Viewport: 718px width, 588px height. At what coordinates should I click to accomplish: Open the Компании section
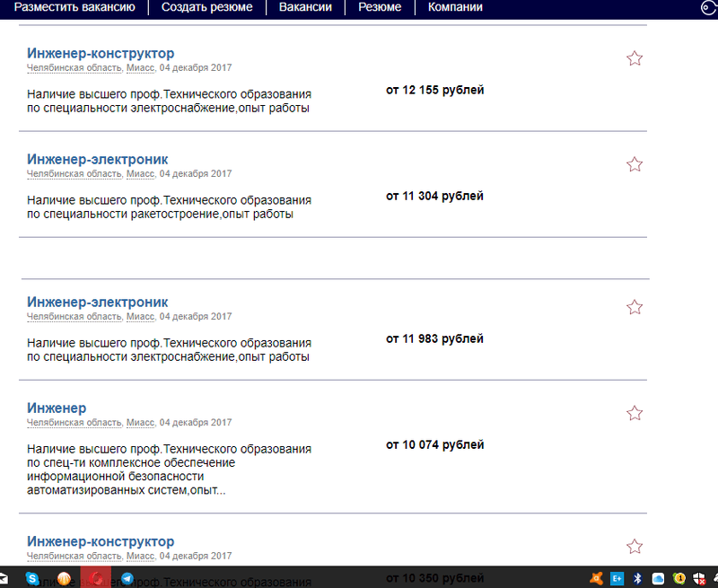455,7
